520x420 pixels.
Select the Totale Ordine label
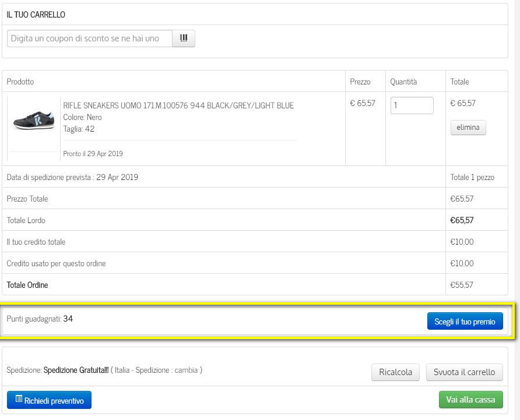[x=27, y=285]
